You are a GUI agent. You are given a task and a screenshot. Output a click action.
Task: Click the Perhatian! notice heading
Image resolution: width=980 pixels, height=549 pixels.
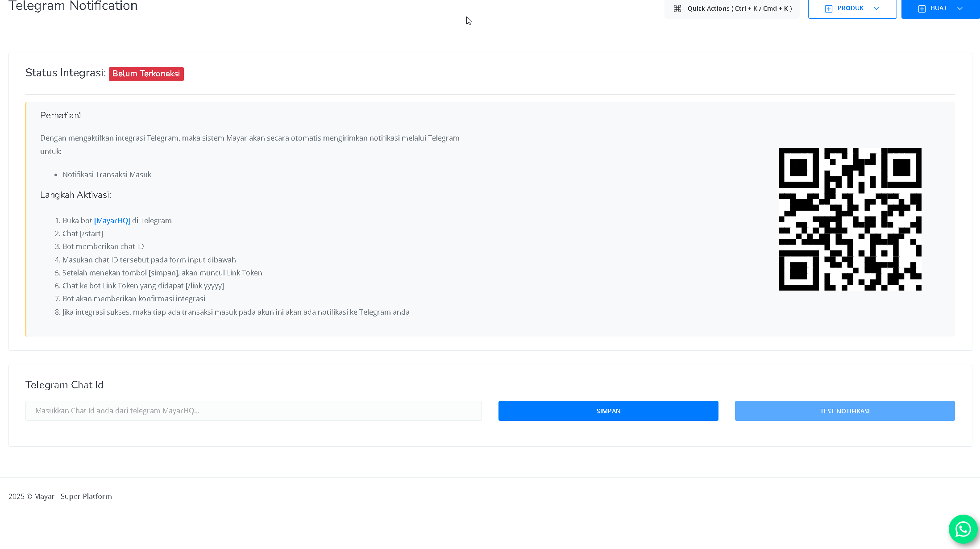tap(61, 115)
